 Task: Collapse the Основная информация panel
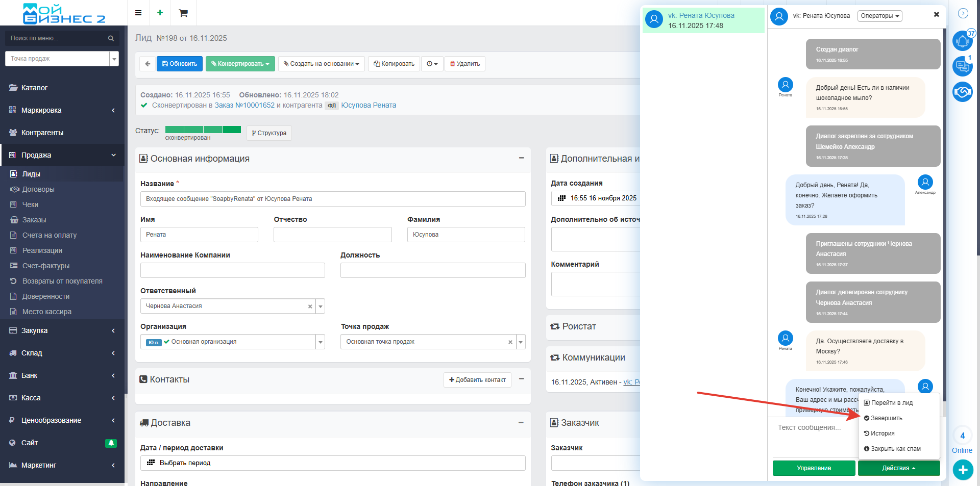[521, 158]
